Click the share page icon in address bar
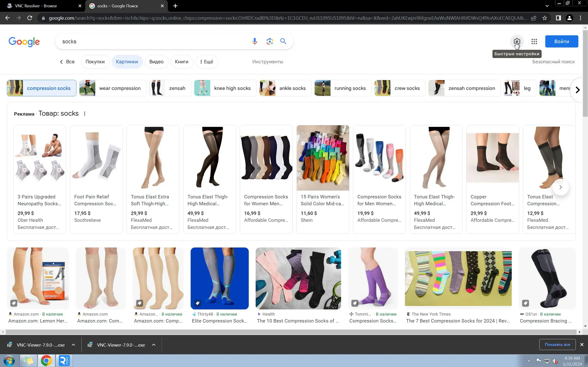588x367 pixels. [x=534, y=18]
